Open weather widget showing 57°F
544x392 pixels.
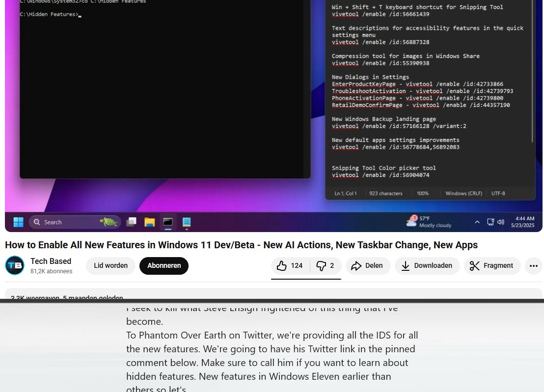[429, 222]
